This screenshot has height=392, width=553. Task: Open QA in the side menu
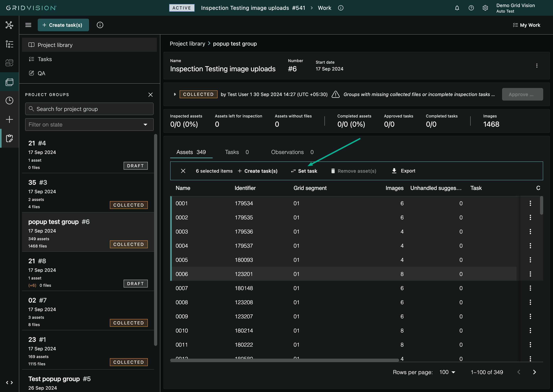[89, 73]
